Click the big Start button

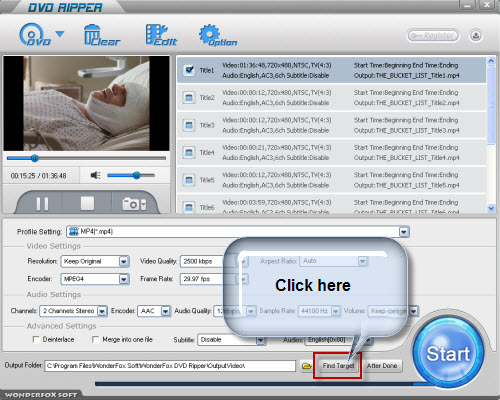click(x=448, y=353)
